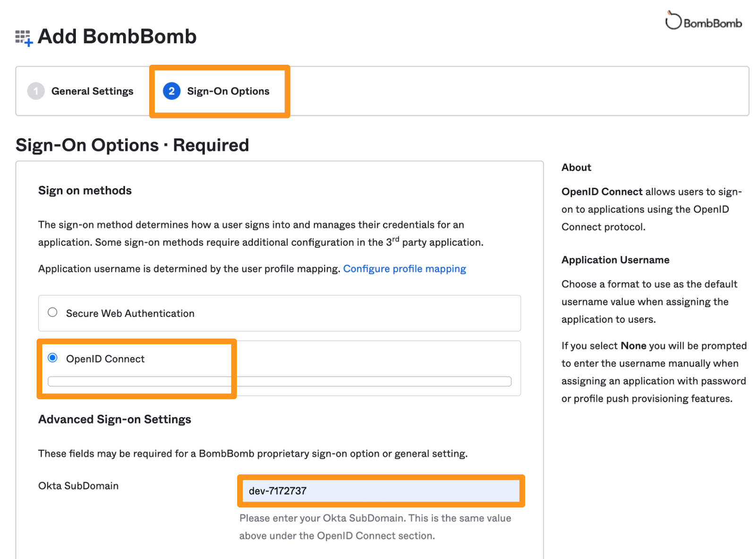This screenshot has height=559, width=756.
Task: Click the Add BombBomb page title
Action: (x=117, y=36)
